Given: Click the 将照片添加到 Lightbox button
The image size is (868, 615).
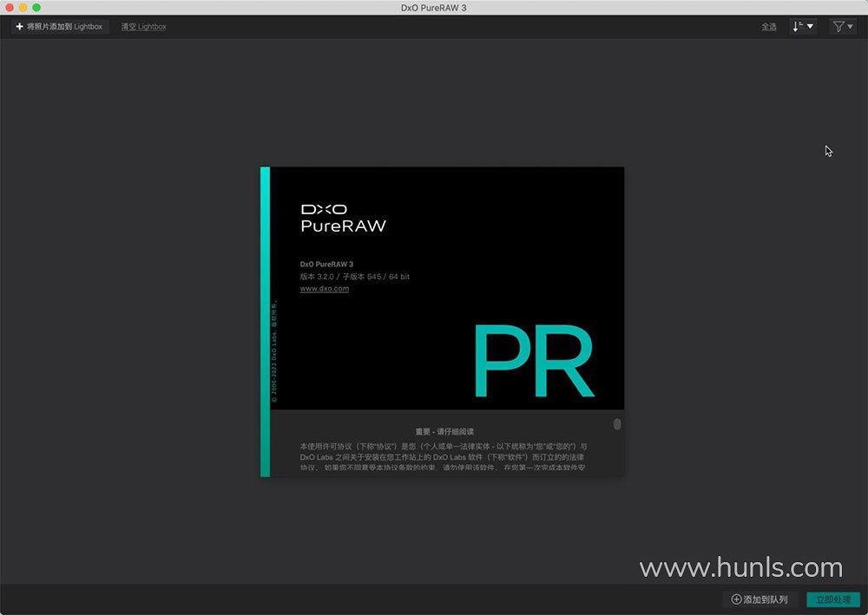Looking at the screenshot, I should (60, 27).
